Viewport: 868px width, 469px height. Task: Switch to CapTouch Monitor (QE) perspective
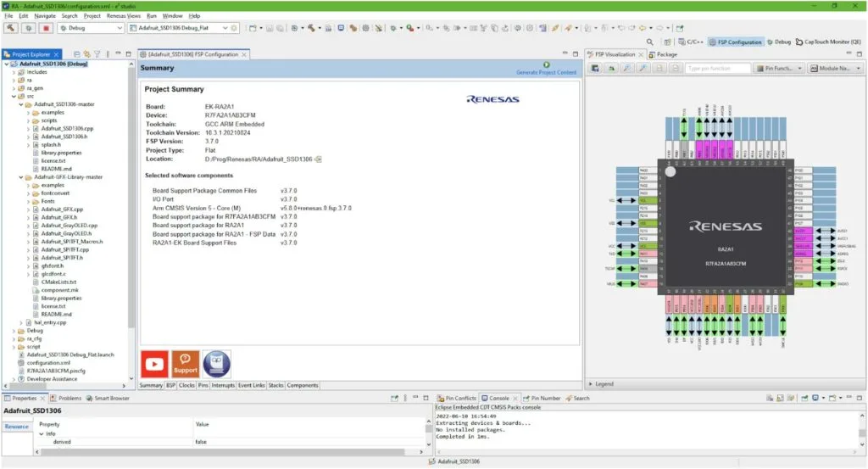pyautogui.click(x=832, y=42)
